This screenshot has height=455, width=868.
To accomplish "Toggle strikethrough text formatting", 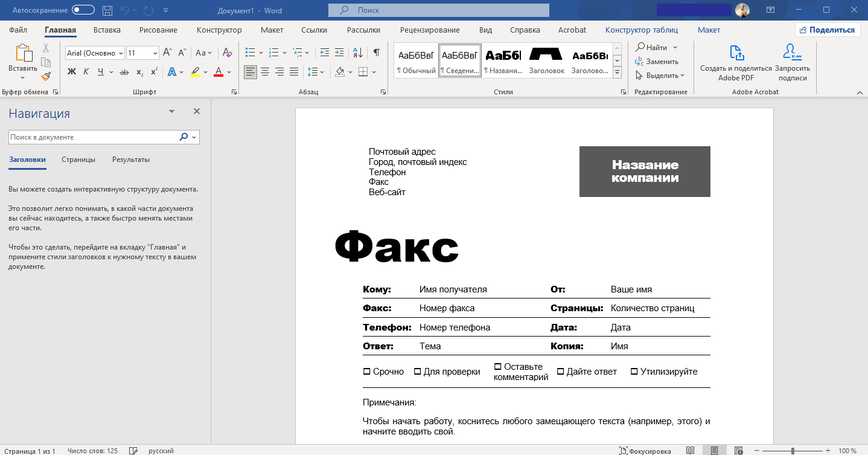I will [124, 72].
